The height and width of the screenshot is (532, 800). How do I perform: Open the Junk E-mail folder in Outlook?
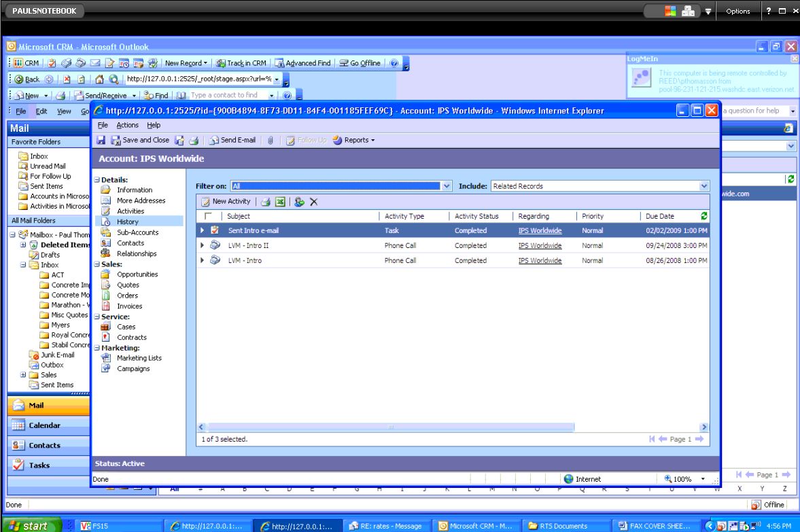(57, 355)
